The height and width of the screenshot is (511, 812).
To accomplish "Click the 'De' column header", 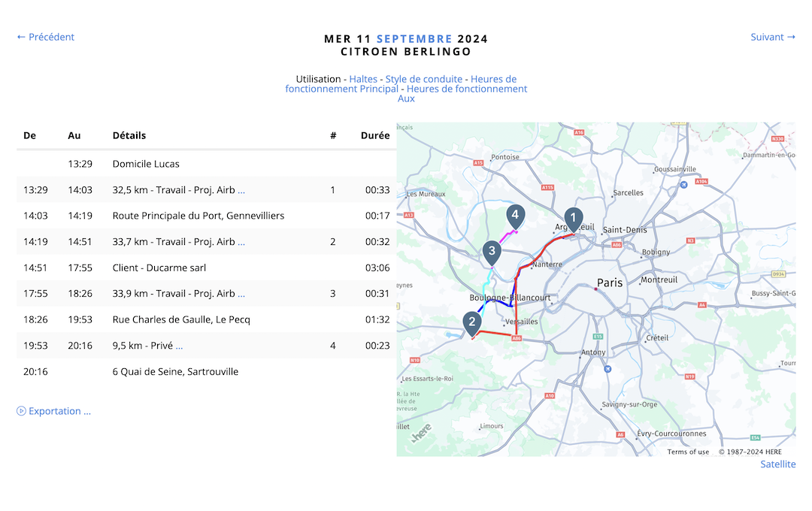I will coord(29,136).
